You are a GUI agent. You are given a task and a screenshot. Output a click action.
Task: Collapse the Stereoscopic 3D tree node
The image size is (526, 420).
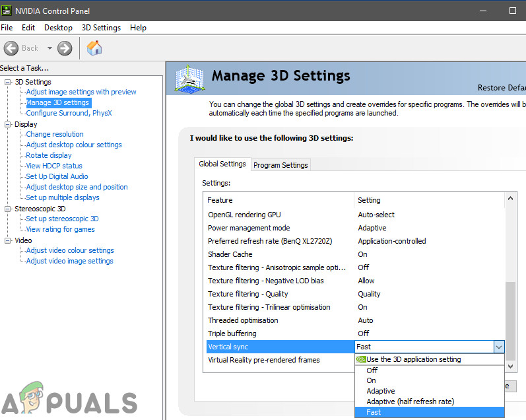pos(7,209)
